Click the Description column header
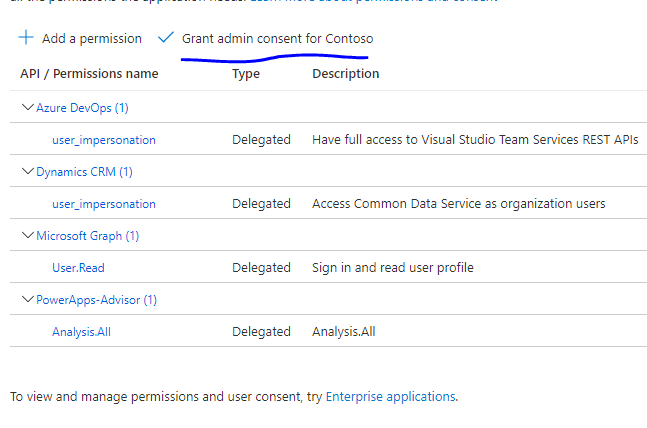The width and height of the screenshot is (647, 428). [x=345, y=73]
